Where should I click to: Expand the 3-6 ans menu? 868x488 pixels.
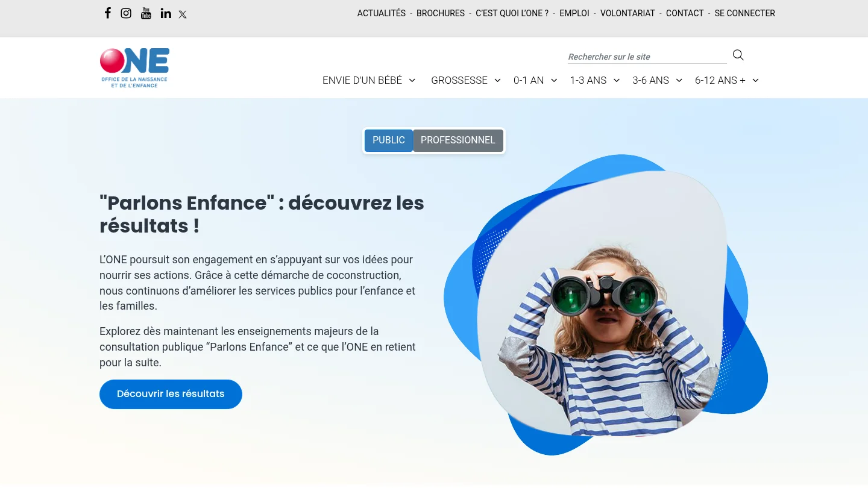[657, 80]
